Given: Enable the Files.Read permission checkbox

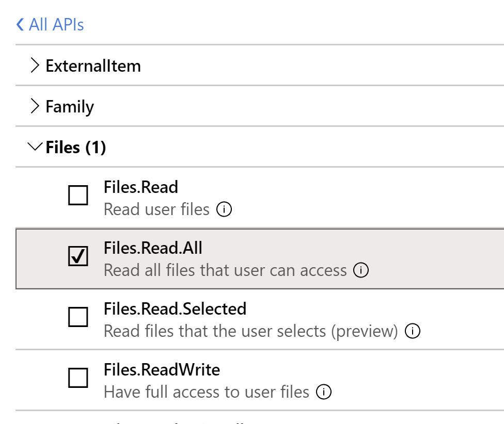Looking at the screenshot, I should [78, 195].
